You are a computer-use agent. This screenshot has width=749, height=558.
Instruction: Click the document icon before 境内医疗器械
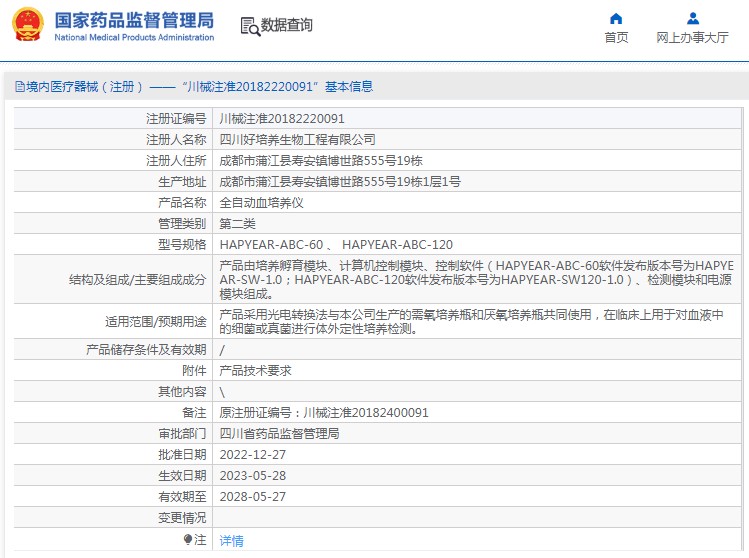click(x=20, y=86)
